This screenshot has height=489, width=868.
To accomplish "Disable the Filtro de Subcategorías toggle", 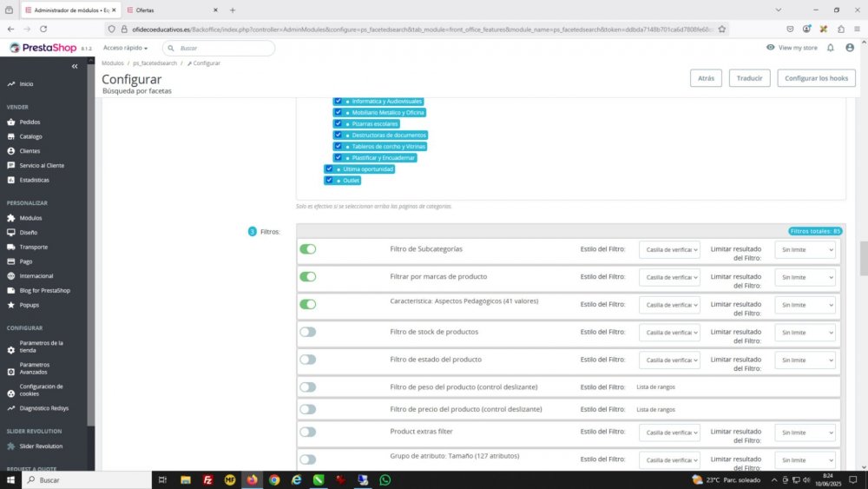I will coord(308,249).
